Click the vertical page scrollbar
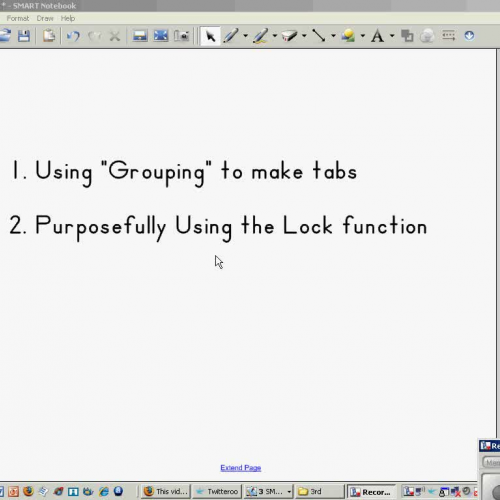 pos(498,243)
